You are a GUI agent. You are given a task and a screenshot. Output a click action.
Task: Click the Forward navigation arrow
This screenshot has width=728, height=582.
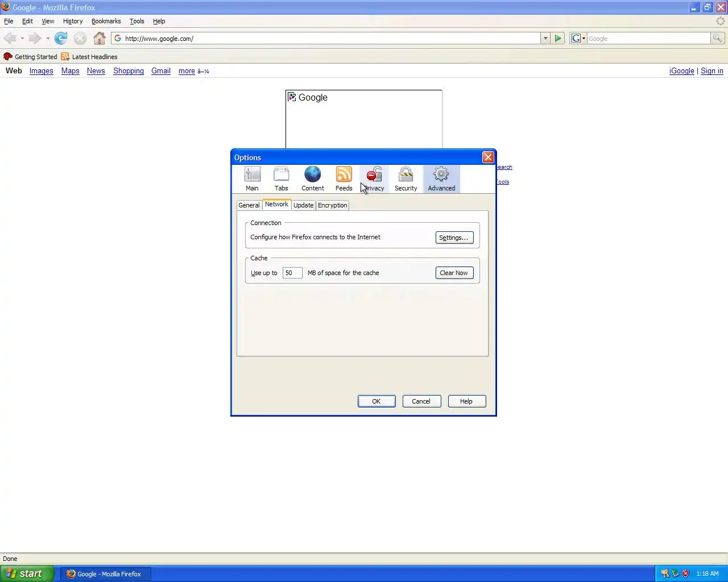coord(35,38)
